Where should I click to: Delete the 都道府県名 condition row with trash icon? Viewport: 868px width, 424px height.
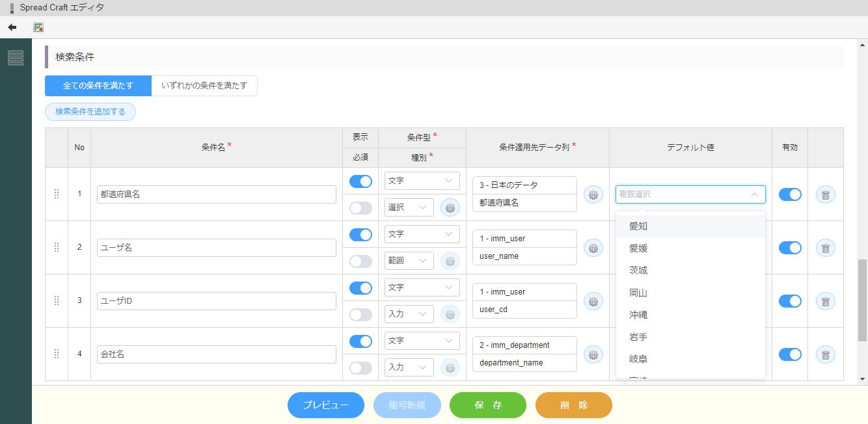[825, 194]
